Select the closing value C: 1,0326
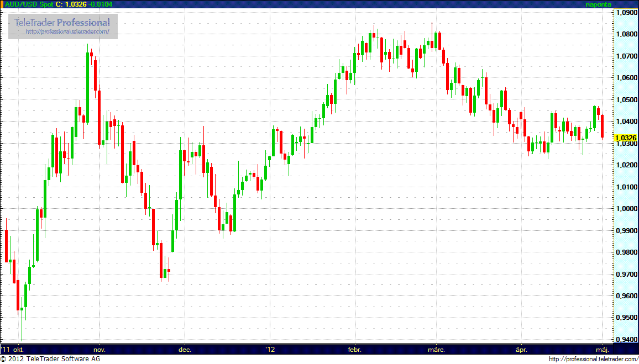Screen dimensions: 639x364 click(71, 4)
